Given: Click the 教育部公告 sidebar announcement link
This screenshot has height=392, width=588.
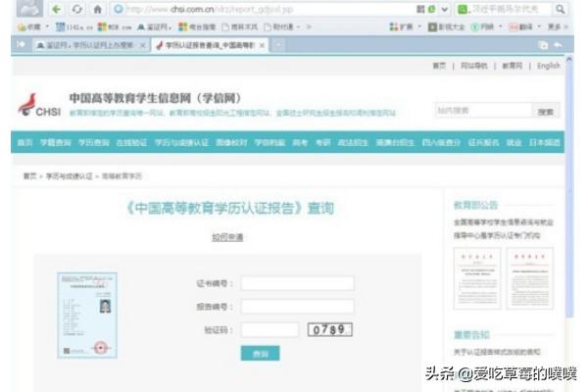Looking at the screenshot, I should click(x=504, y=228).
